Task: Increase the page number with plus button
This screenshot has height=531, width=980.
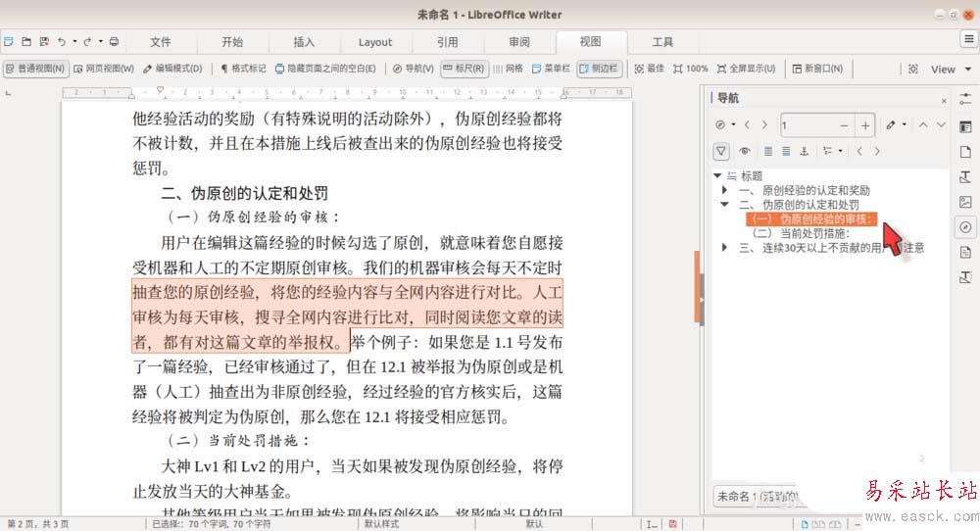Action: coord(865,125)
